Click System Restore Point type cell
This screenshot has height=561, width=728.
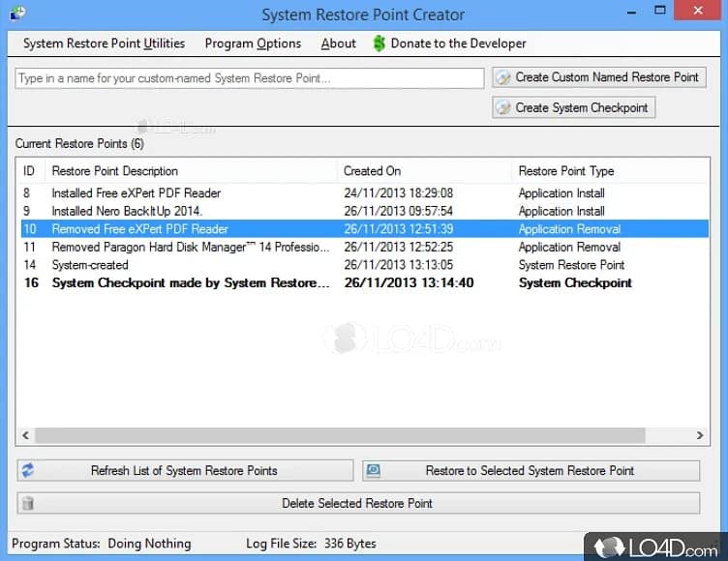click(571, 265)
